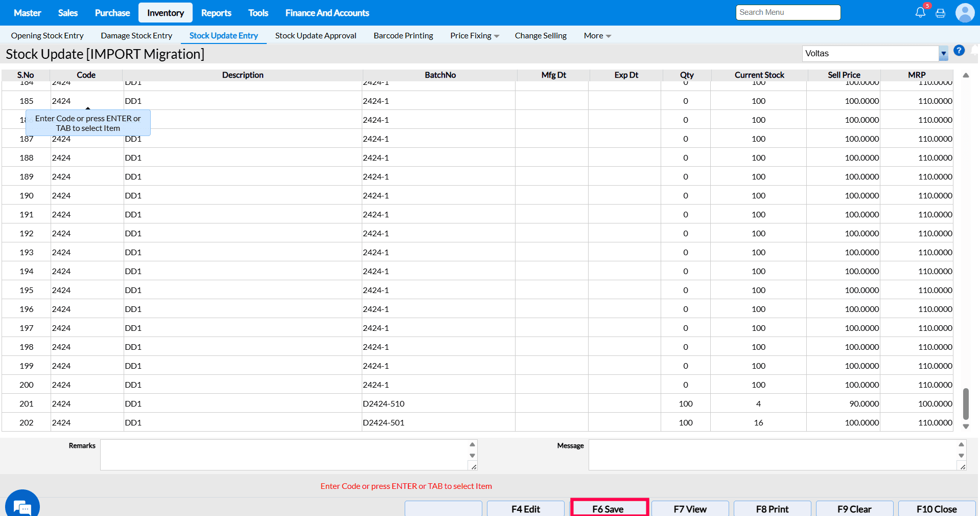The image size is (980, 516).
Task: Switch to Stock Update Approval tab
Action: [x=315, y=36]
